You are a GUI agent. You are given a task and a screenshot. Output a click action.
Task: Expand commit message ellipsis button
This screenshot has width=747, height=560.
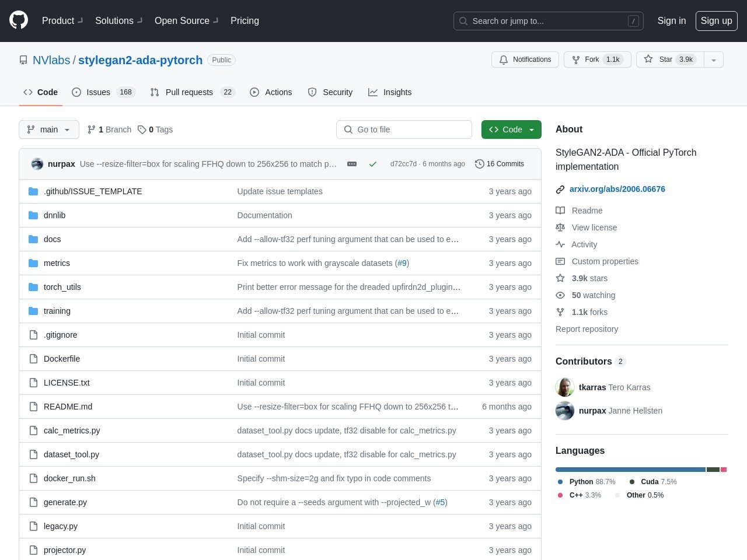(352, 164)
